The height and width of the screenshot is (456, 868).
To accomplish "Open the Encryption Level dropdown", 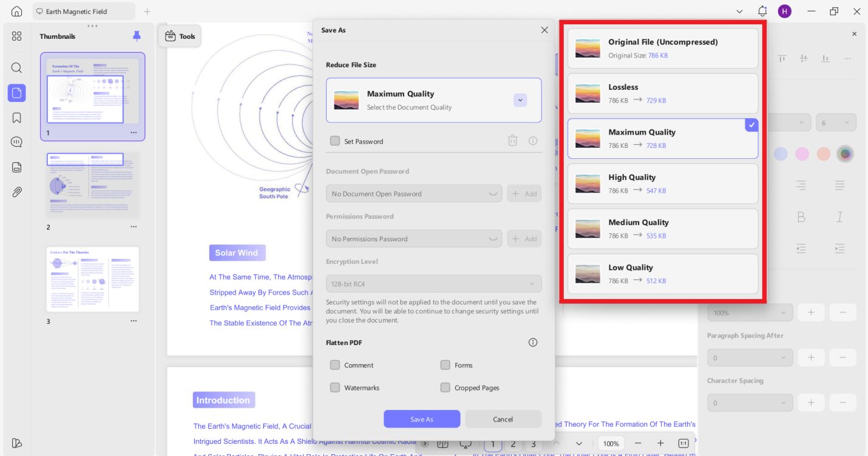I will click(x=433, y=284).
